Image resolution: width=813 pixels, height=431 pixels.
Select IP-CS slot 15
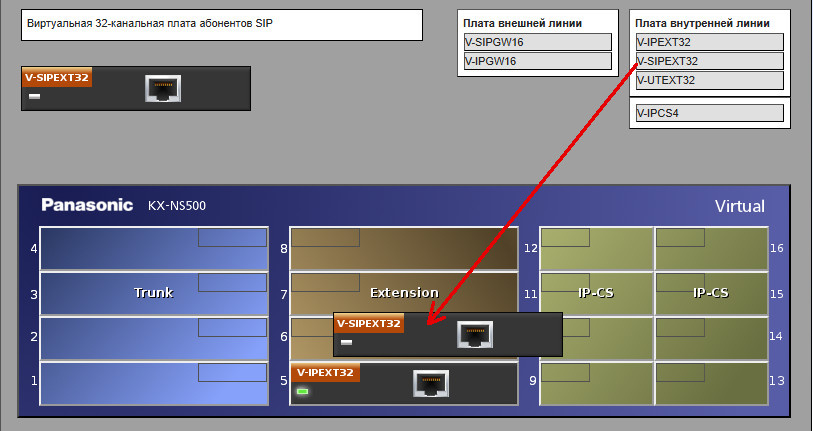[711, 294]
